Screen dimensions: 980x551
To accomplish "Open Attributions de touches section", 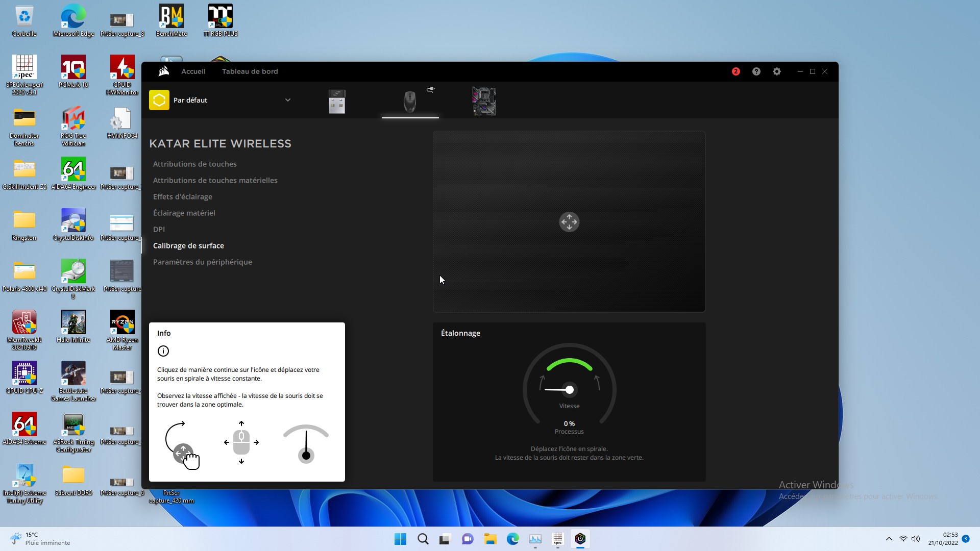I will [195, 164].
